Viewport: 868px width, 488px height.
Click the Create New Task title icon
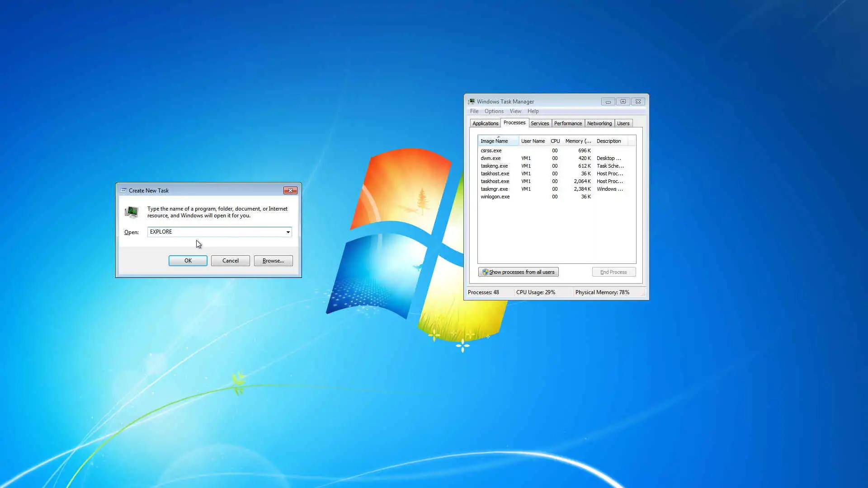click(123, 190)
